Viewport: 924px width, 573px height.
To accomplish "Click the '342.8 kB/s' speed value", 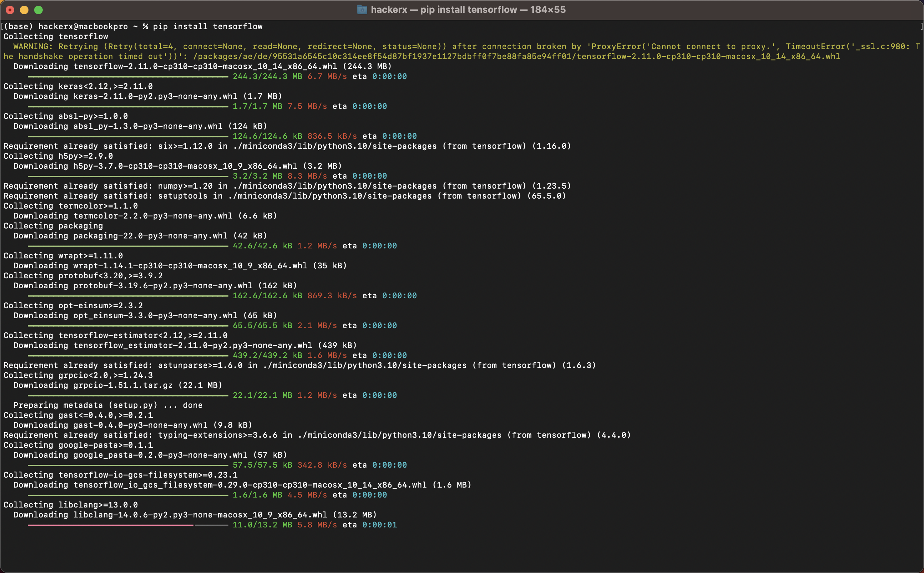I will coord(322,465).
